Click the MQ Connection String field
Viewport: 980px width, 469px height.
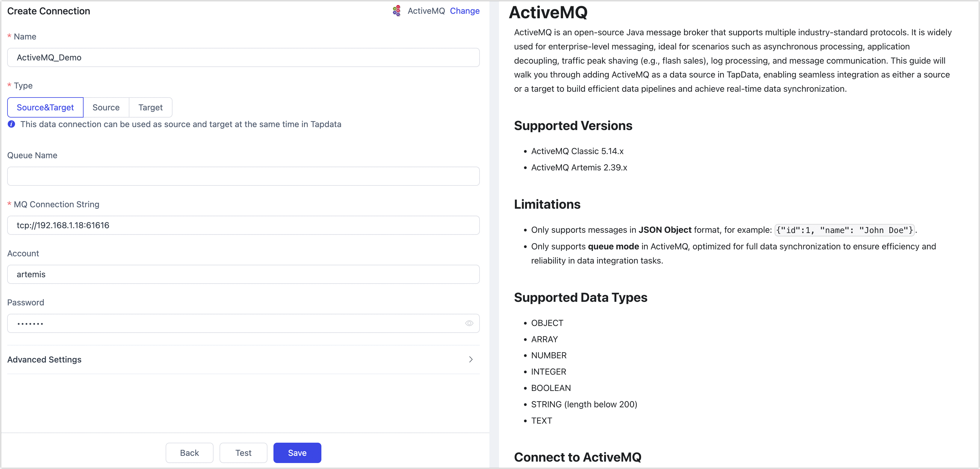[243, 226]
